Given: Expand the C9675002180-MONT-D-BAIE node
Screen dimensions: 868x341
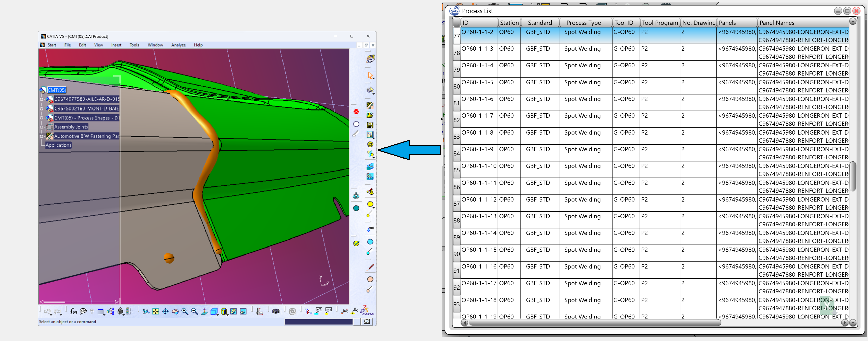Looking at the screenshot, I should [x=42, y=109].
